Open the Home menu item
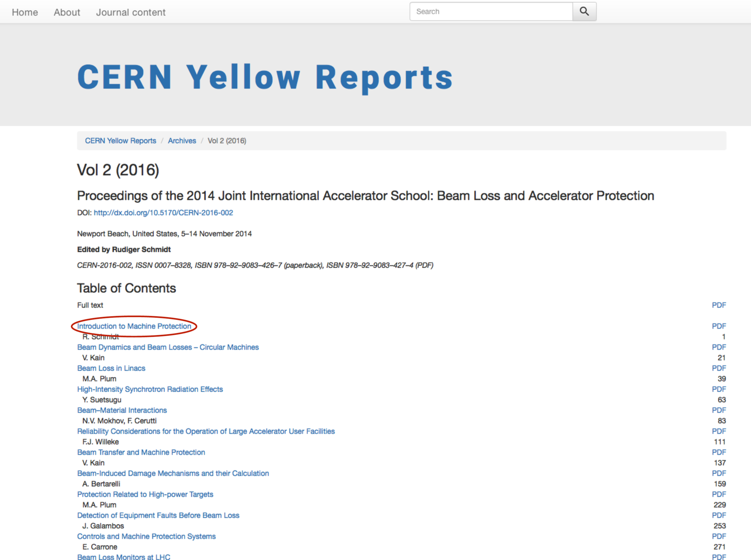The width and height of the screenshot is (751, 560). tap(25, 13)
